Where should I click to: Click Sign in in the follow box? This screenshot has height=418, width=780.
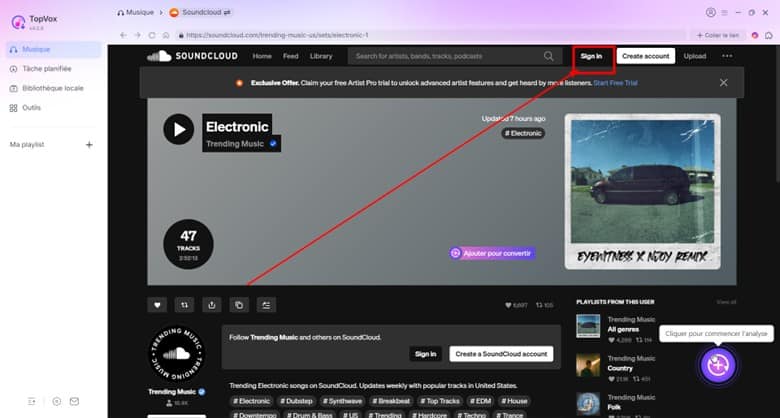point(425,354)
